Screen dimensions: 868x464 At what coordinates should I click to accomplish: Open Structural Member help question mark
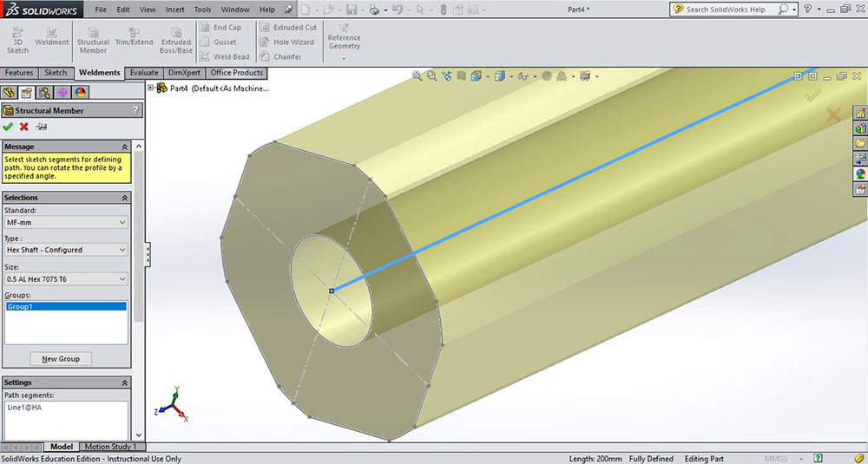pyautogui.click(x=135, y=110)
